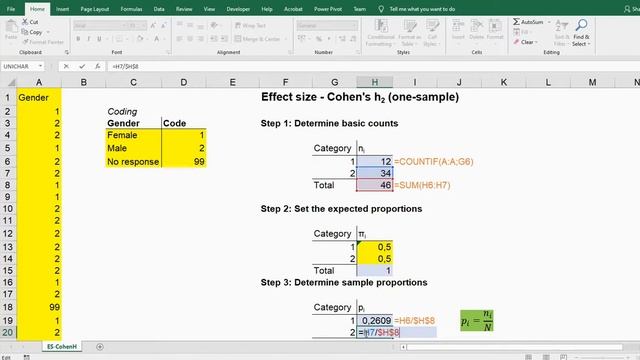Click in the formula bar text
Screen dimensions: 640x360
[125, 66]
